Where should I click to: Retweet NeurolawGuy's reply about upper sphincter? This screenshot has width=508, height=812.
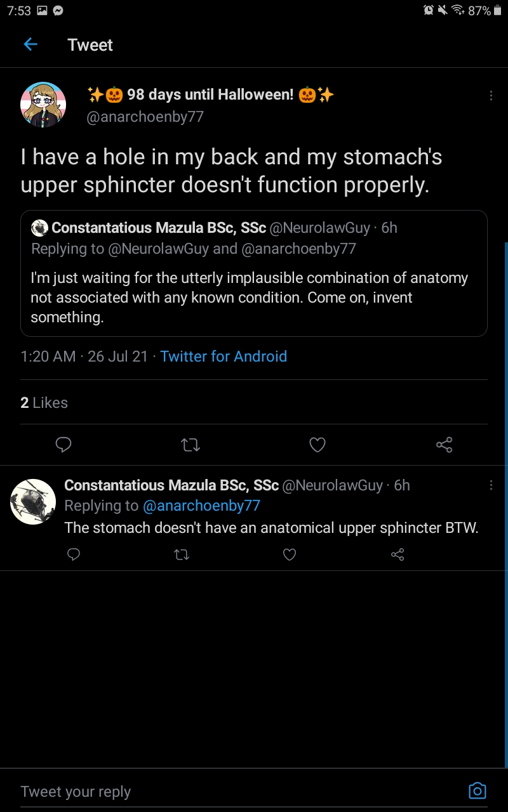[182, 555]
